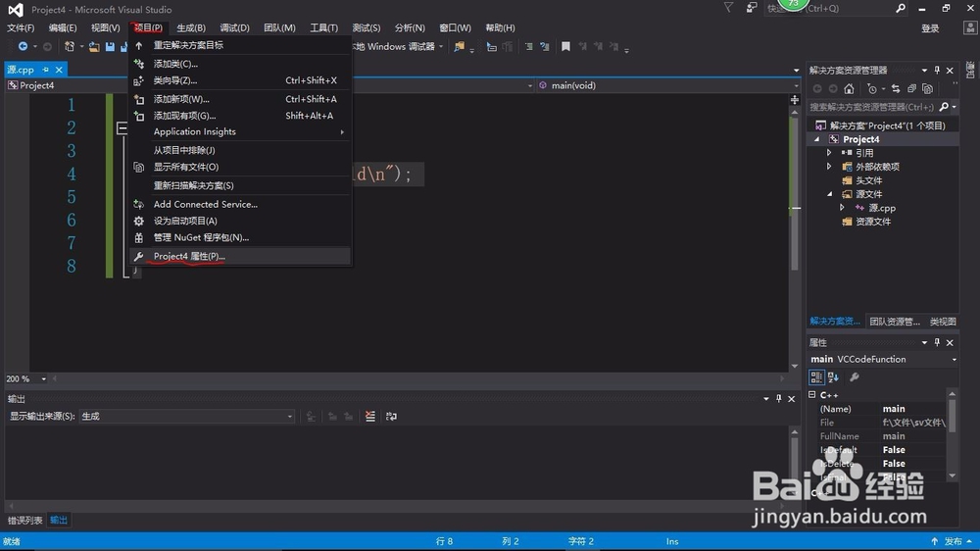Click the save file floppy icon
This screenshot has height=551, width=980.
[x=110, y=47]
